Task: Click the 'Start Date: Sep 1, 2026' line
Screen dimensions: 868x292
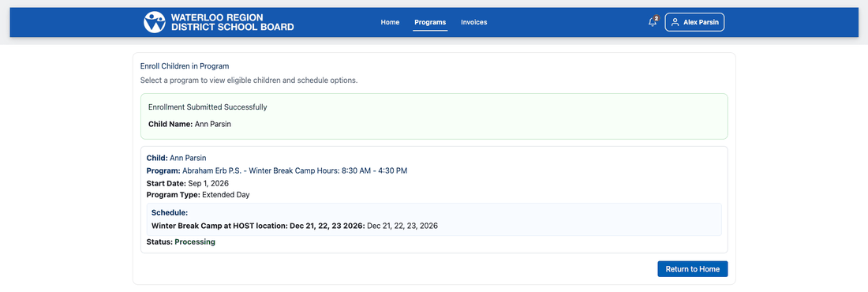Action: pos(188,183)
